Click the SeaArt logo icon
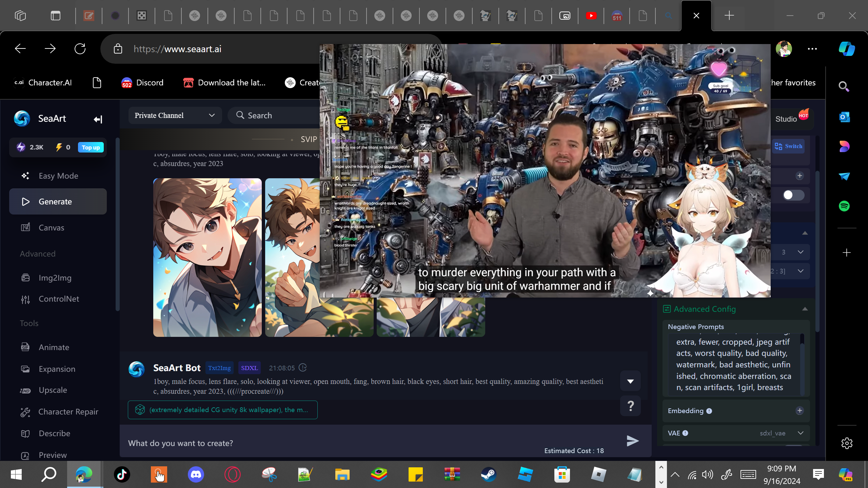Screen dimensions: 868x488 pos(22,119)
